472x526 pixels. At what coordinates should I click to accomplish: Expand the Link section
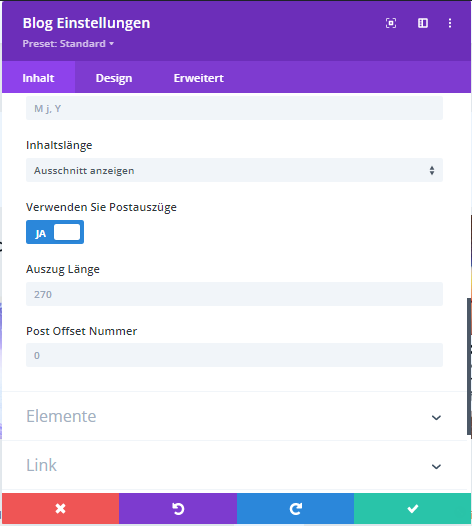click(x=234, y=465)
